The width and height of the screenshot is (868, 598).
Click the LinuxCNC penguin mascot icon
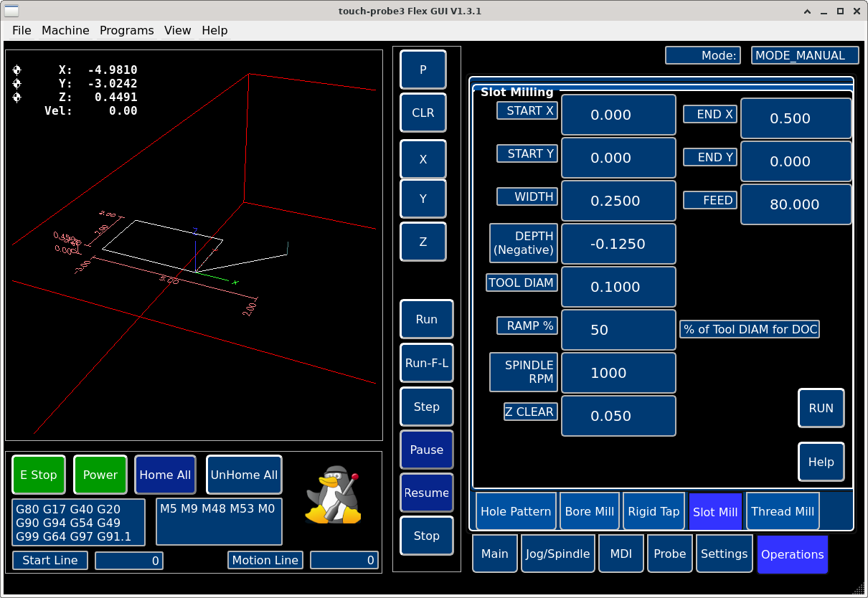coord(333,495)
